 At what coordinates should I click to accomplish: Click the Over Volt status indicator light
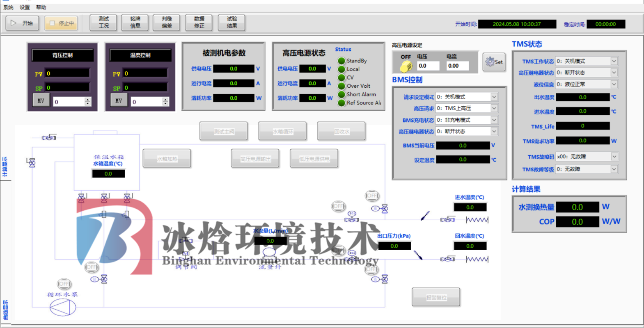click(341, 86)
